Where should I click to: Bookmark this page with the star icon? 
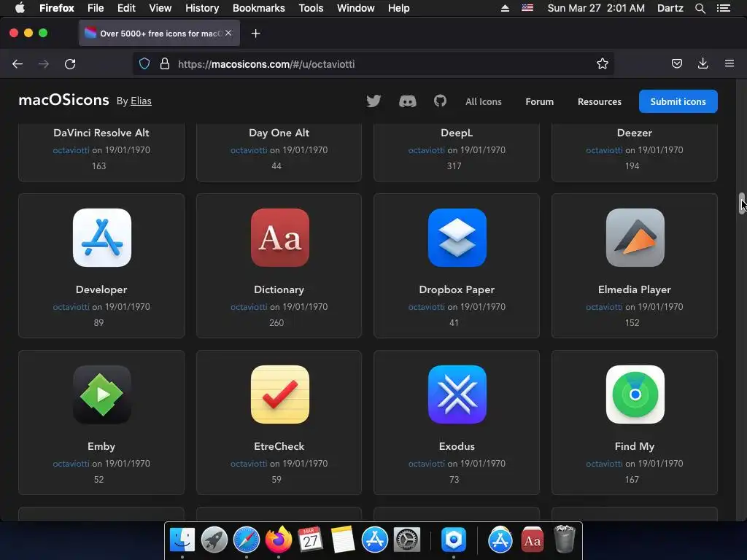click(602, 64)
